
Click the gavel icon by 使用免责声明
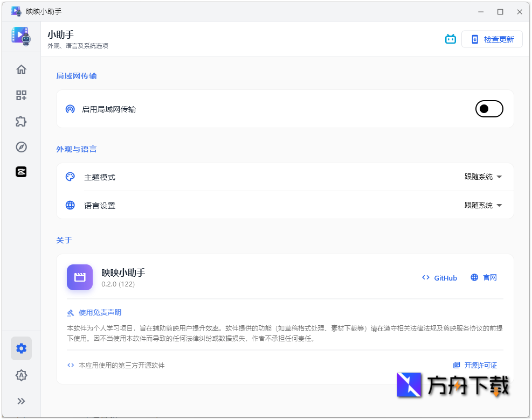(x=70, y=312)
